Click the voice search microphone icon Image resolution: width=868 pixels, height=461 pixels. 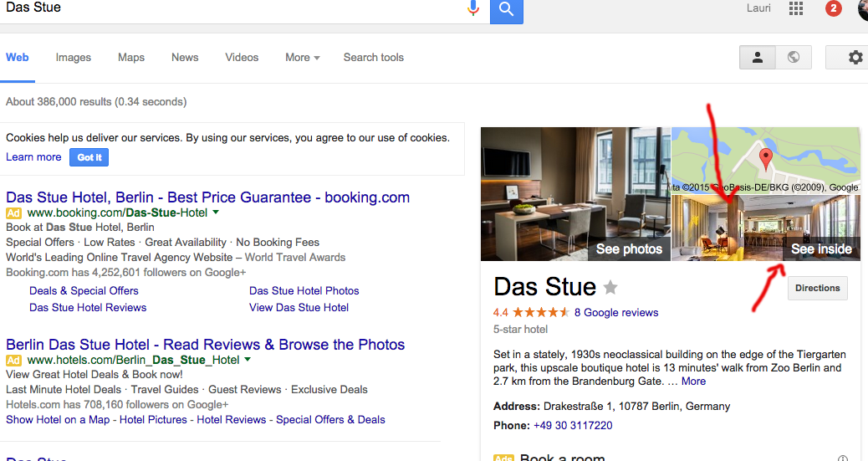473,8
